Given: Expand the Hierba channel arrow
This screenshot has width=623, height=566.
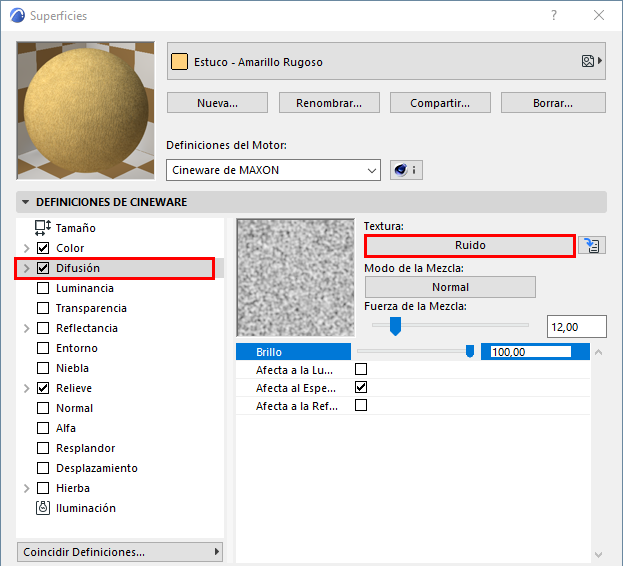Looking at the screenshot, I should [x=27, y=488].
